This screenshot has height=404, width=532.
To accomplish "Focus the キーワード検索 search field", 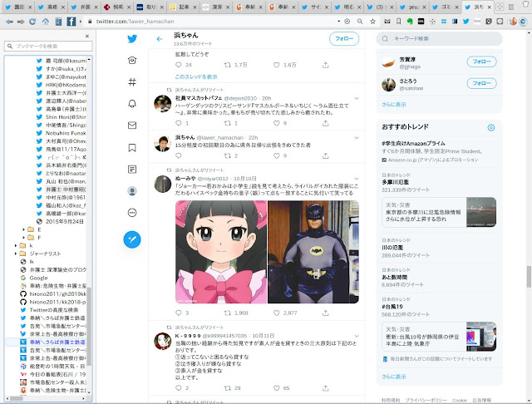I will (439, 39).
